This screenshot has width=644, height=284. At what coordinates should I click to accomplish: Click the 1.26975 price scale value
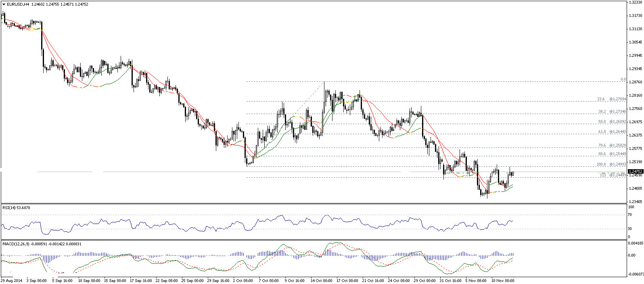click(x=636, y=122)
